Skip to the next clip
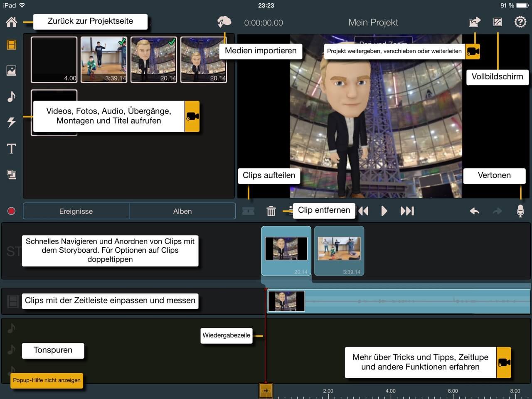The image size is (532, 399). point(407,211)
